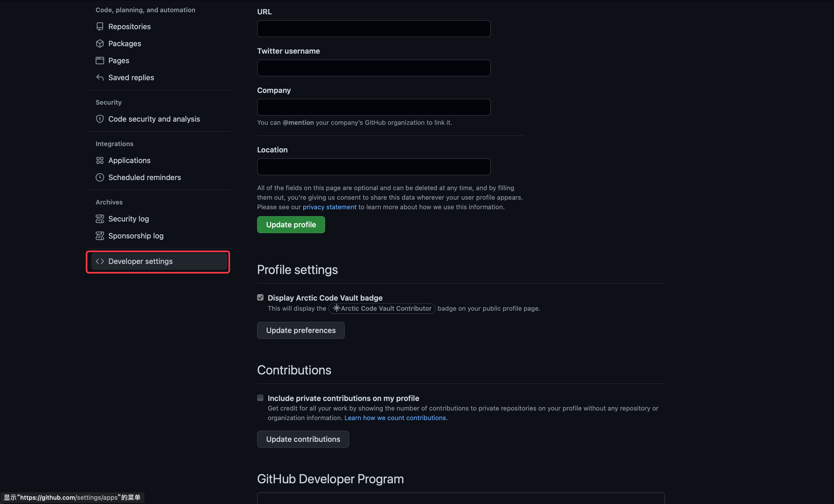This screenshot has width=834, height=504.
Task: Click the Code security shield icon
Action: click(100, 119)
